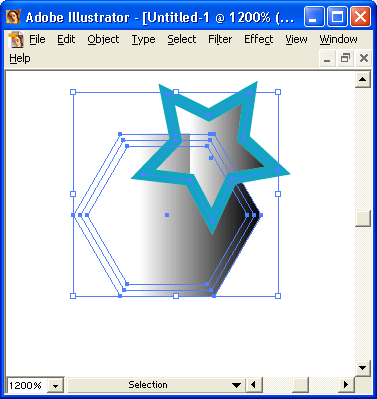The width and height of the screenshot is (377, 399).
Task: Click the horizontal scroll left arrow
Action: pos(254,385)
